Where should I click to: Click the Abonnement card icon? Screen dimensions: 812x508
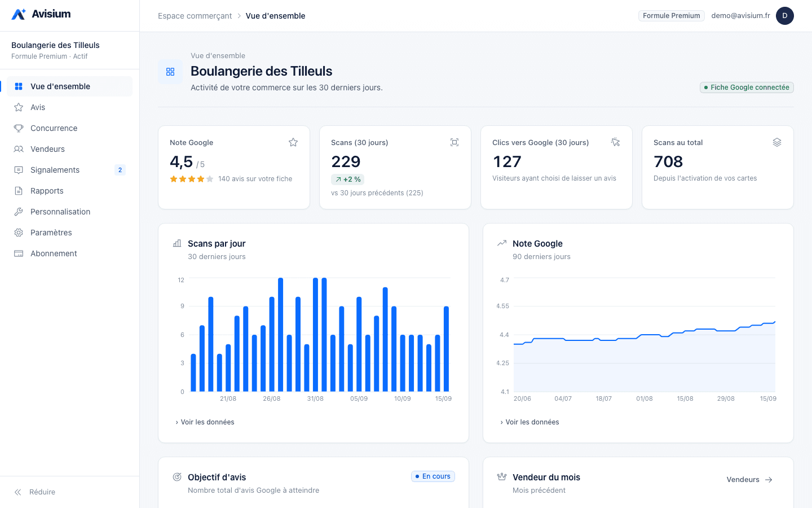(19, 253)
